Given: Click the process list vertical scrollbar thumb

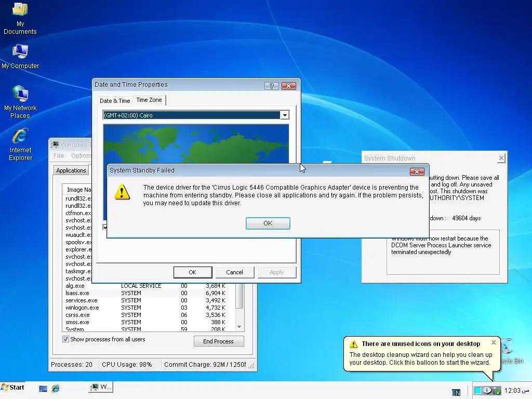Looking at the screenshot, I should tap(239, 296).
